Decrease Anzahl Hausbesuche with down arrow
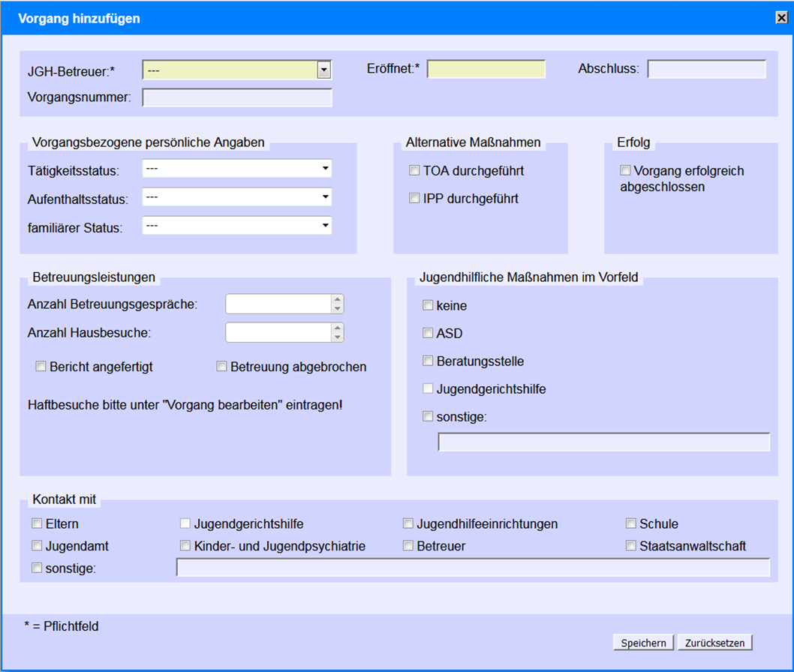Image resolution: width=794 pixels, height=672 pixels. [338, 337]
